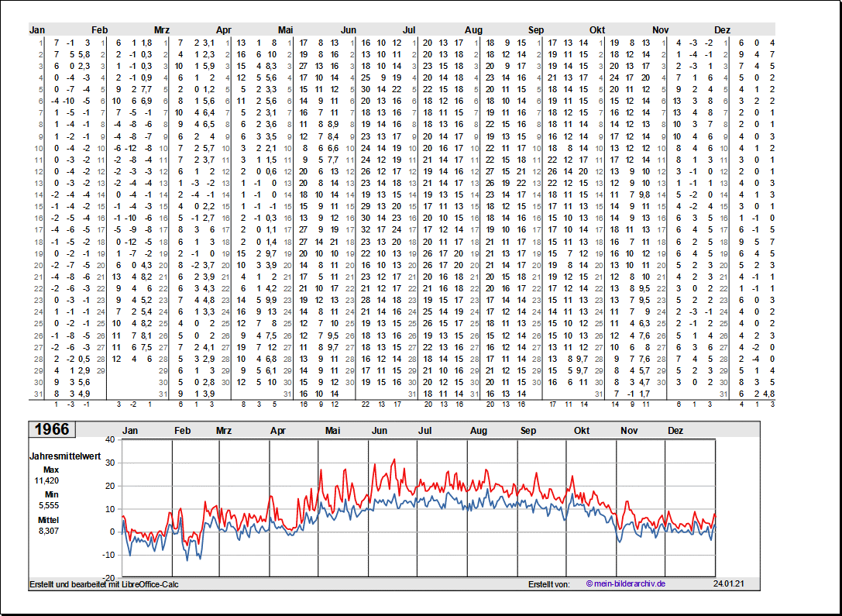The width and height of the screenshot is (842, 616).
Task: Select the Aug label above the chart
Action: [479, 431]
